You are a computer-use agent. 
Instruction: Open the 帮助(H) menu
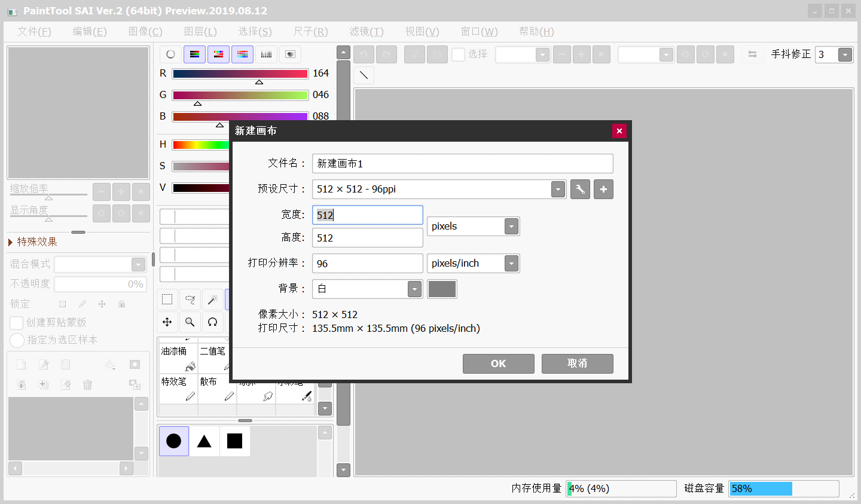tap(536, 32)
